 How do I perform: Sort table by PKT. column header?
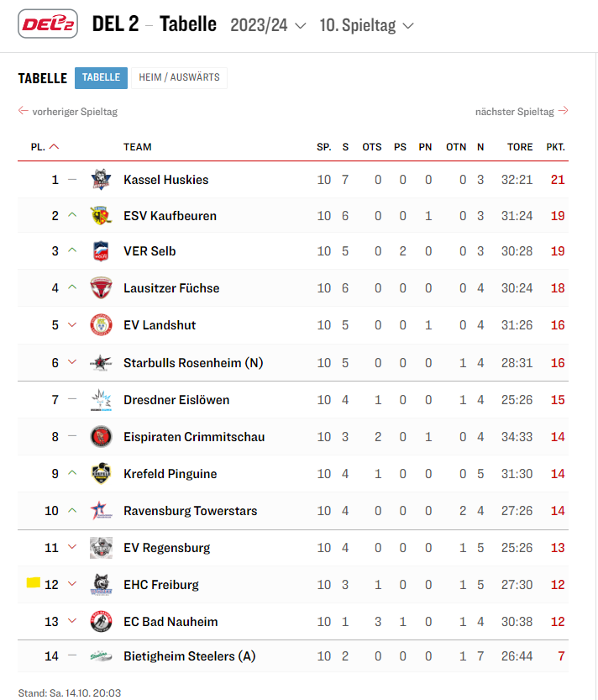(555, 147)
